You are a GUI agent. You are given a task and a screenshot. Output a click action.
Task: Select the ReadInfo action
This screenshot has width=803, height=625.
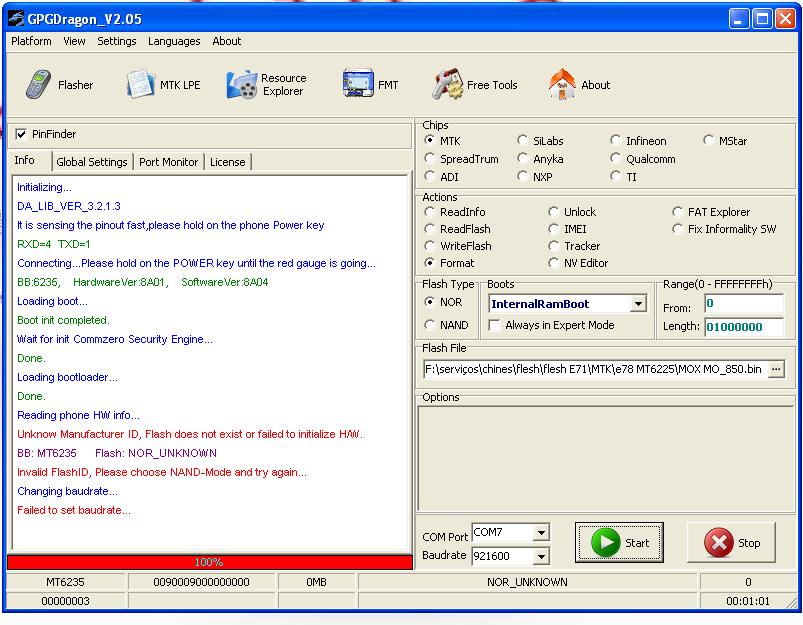click(430, 212)
